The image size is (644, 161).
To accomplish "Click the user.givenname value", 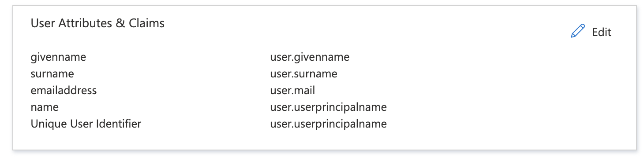I will point(310,57).
